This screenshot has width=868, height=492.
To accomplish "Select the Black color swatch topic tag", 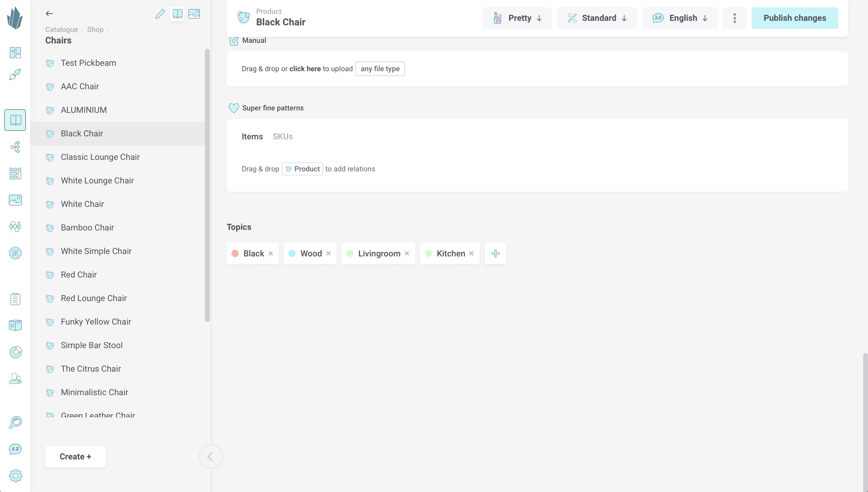I will [236, 253].
